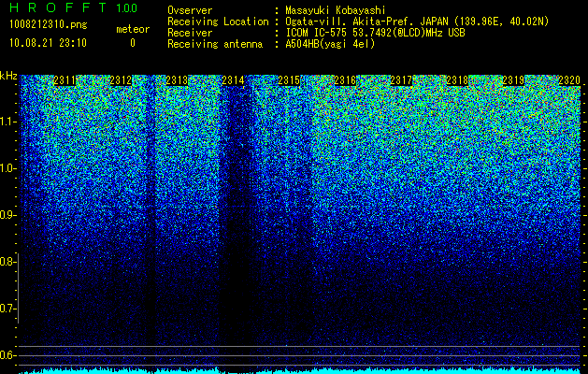The width and height of the screenshot is (588, 374).
Task: Click the meteor count value 0
Action: (x=133, y=43)
